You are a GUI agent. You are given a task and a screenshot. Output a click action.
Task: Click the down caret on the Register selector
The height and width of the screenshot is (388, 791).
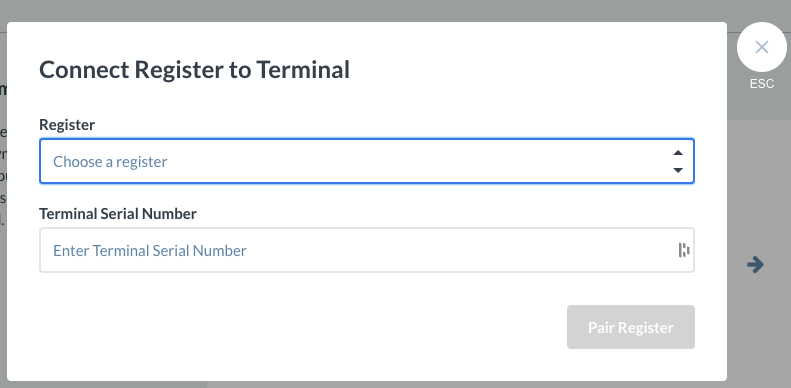[678, 170]
